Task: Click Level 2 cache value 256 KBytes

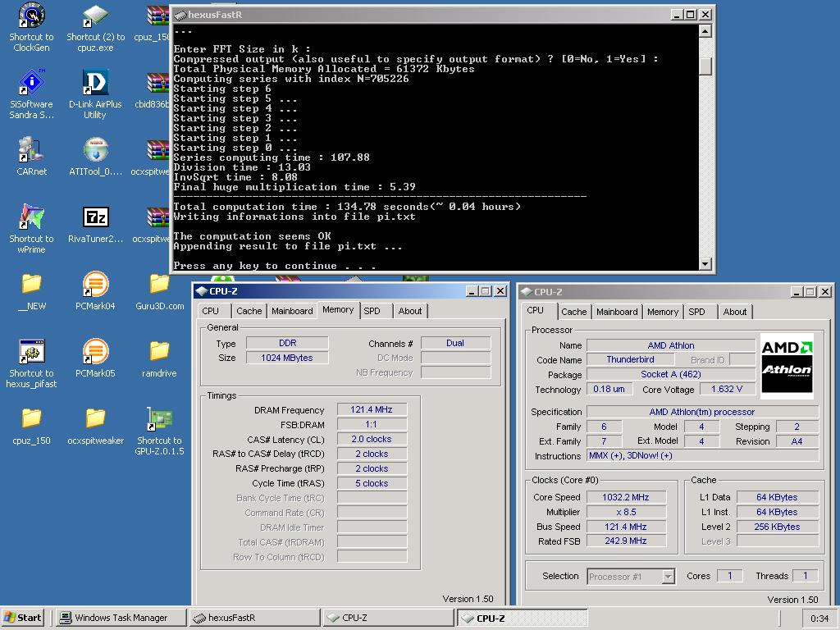Action: pyautogui.click(x=777, y=527)
